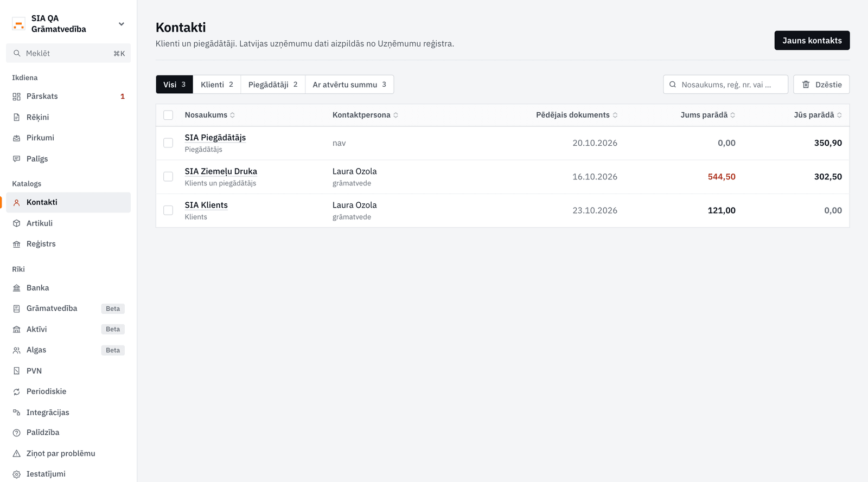Image resolution: width=868 pixels, height=482 pixels.
Task: Click the Jauns kontakts button
Action: [812, 41]
